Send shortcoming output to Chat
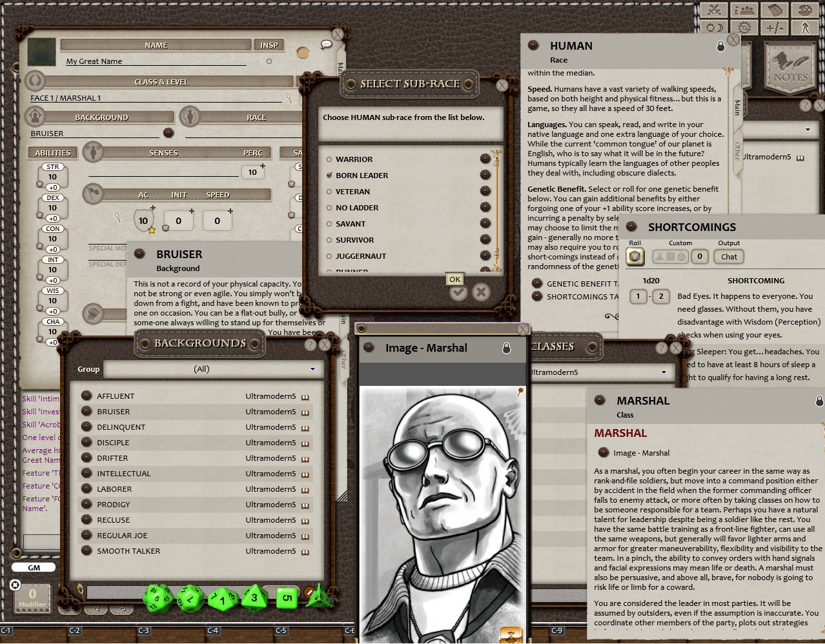Viewport: 825px width, 644px height. (x=728, y=256)
